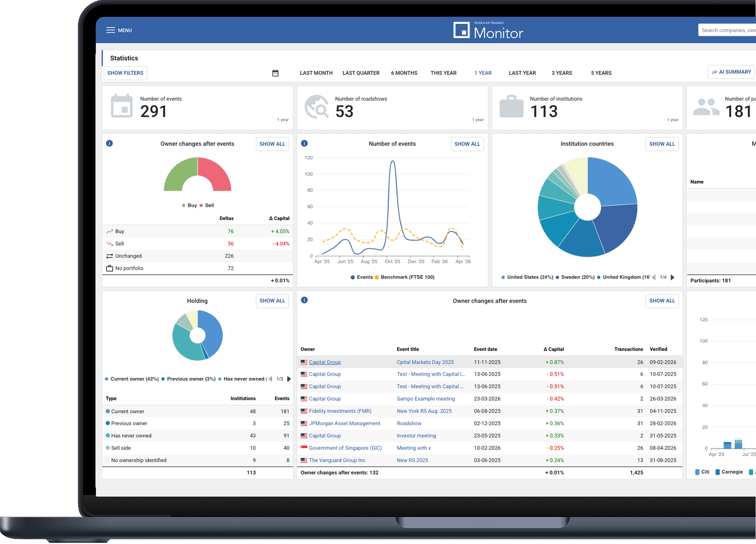This screenshot has height=544, width=756.
Task: Select the 1 YEAR period tab
Action: [483, 73]
